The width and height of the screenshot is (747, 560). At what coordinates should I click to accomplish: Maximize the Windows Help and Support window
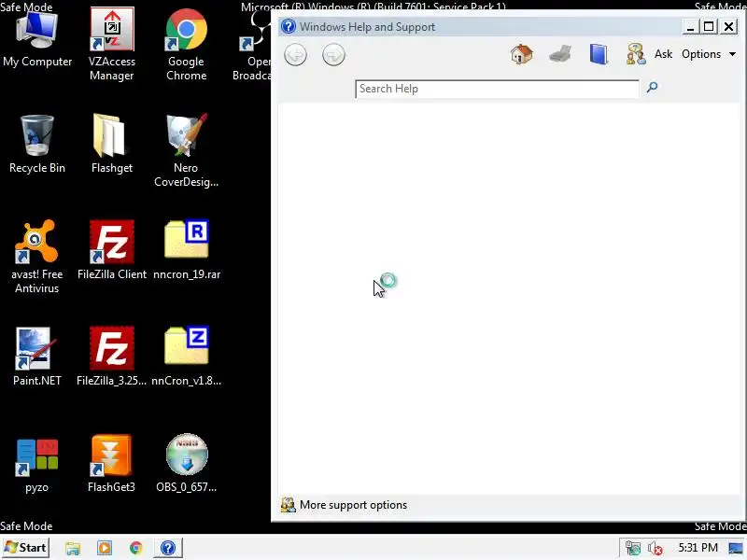(709, 27)
